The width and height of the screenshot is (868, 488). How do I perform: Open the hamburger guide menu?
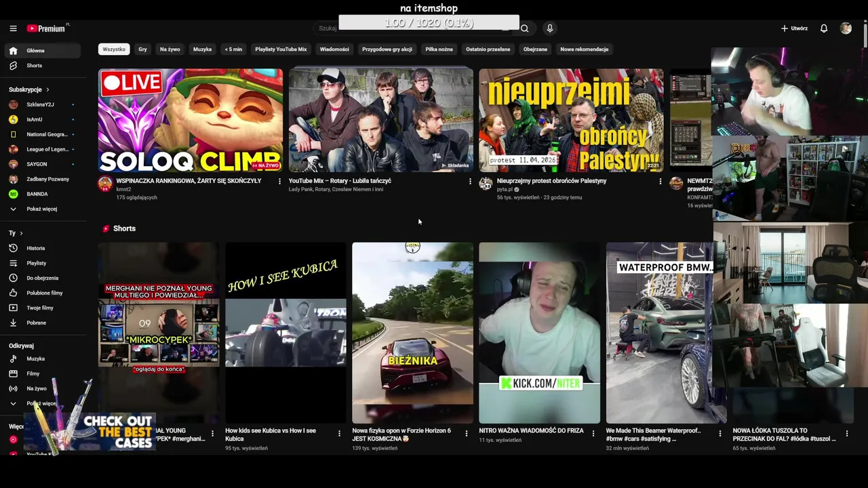pyautogui.click(x=13, y=28)
